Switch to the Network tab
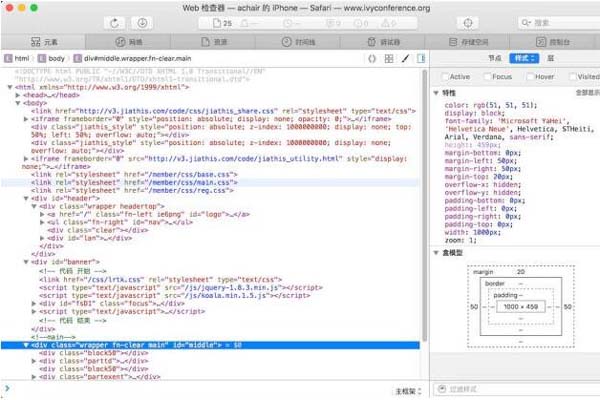 129,42
